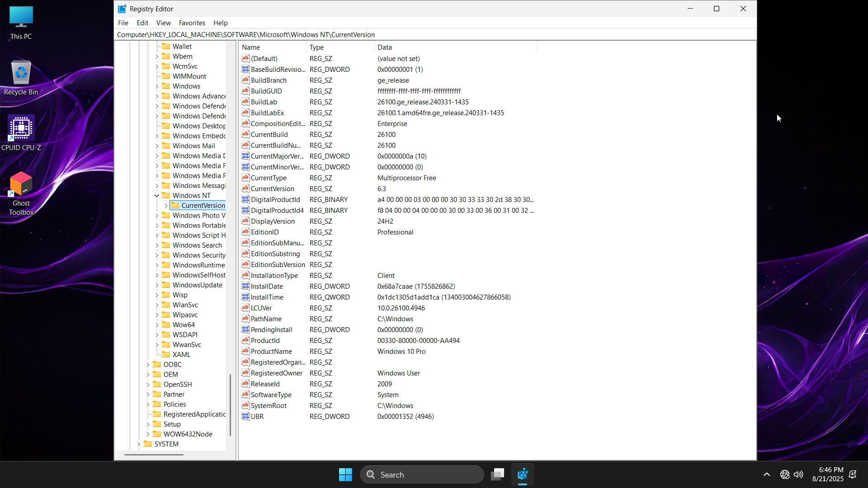Click the CurrentVersion folder icon in tree
This screenshot has height=488, width=868.
click(x=175, y=205)
